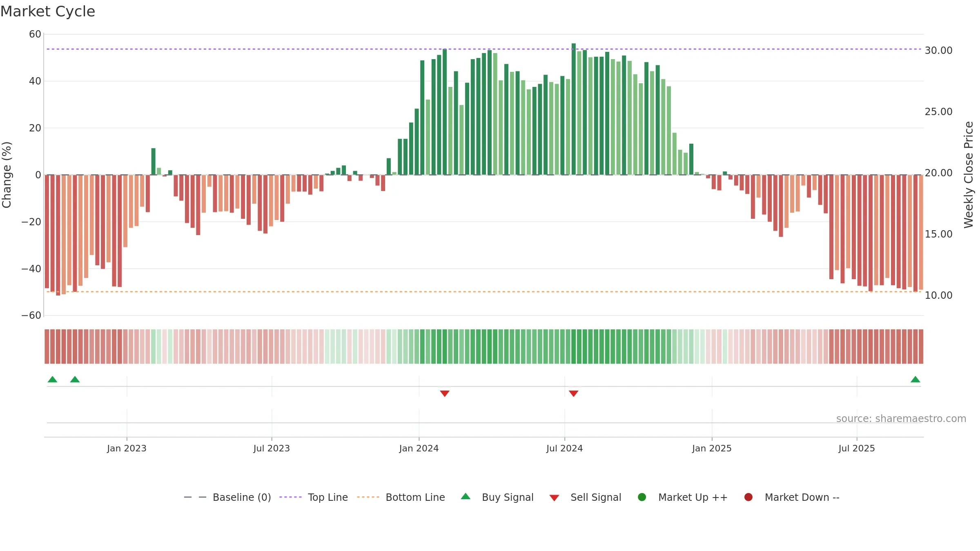Click the Jan 2023 axis label
Viewport: 980px width, 551px height.
click(127, 448)
